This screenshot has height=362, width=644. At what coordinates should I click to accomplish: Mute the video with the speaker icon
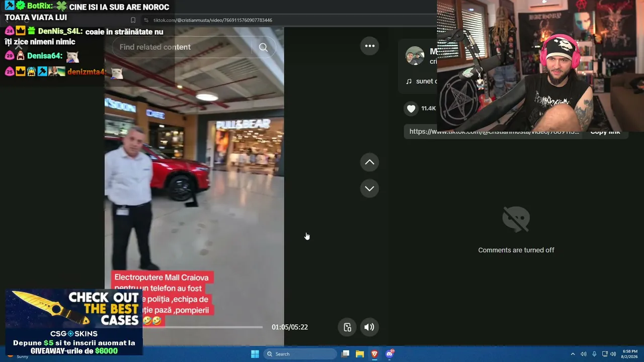coord(369,327)
